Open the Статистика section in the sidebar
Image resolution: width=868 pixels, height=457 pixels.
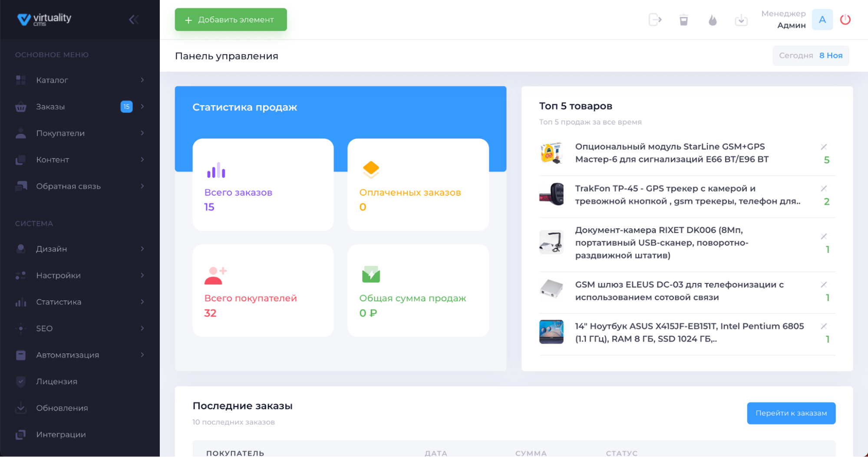(59, 302)
